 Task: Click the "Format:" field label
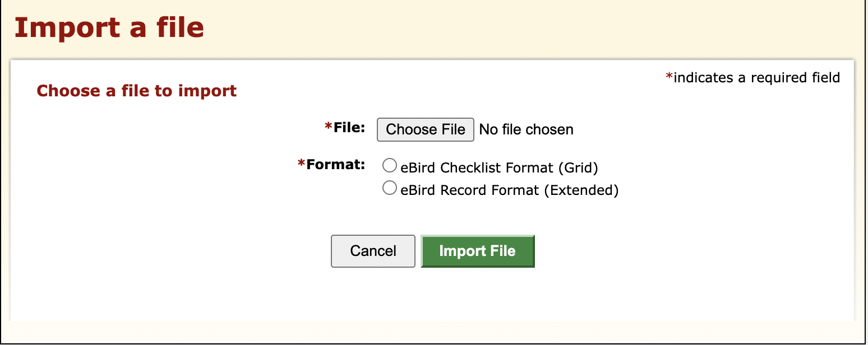pos(336,164)
